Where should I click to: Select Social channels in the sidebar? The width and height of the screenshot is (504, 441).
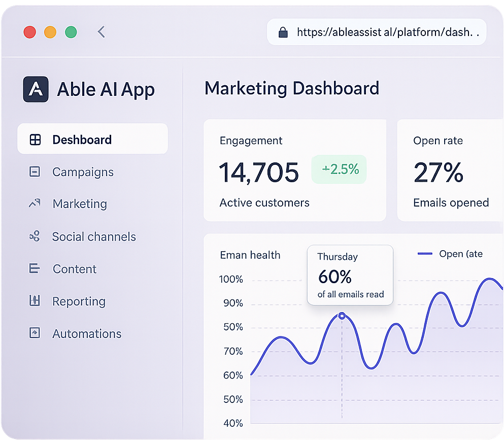pyautogui.click(x=94, y=236)
